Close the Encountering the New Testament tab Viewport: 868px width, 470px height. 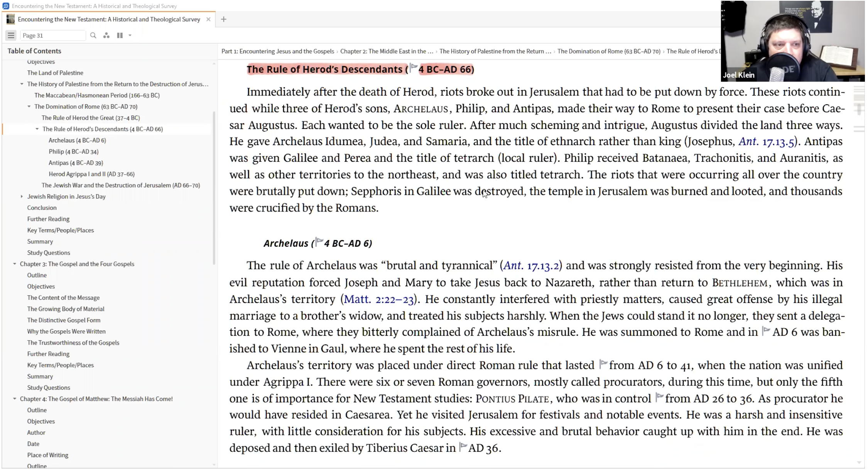(208, 19)
